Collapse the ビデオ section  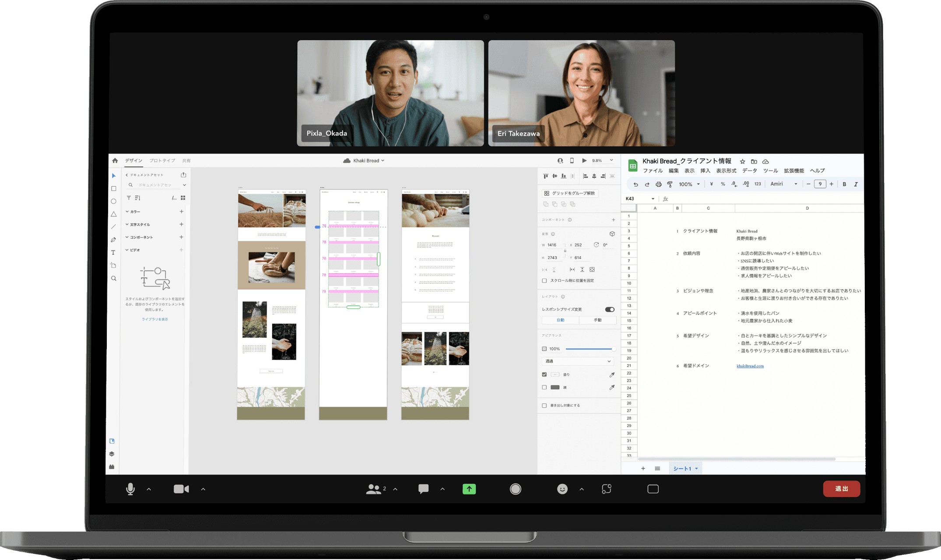click(x=127, y=250)
